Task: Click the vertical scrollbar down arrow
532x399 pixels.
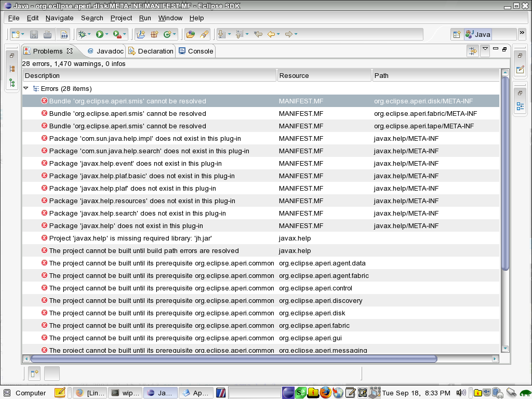Action: [505, 349]
